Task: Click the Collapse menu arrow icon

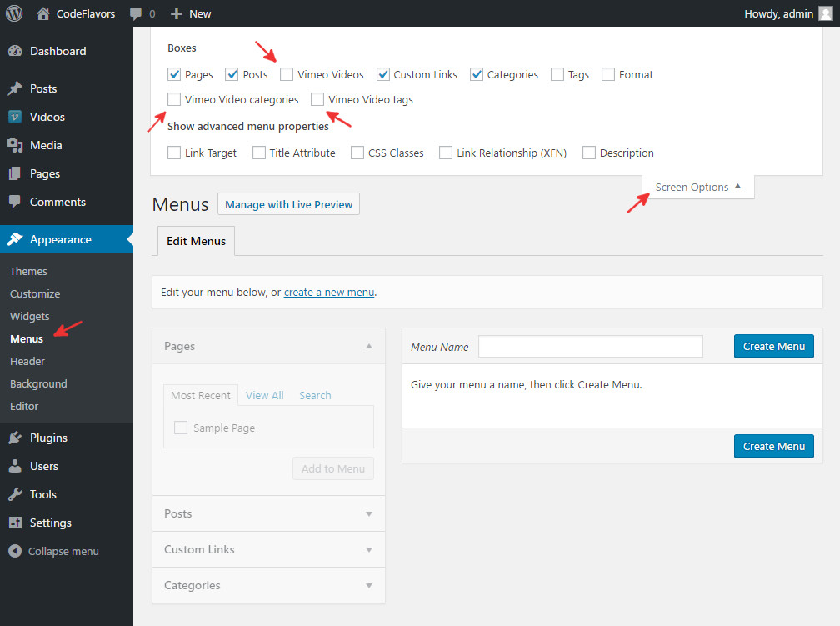Action: point(15,551)
